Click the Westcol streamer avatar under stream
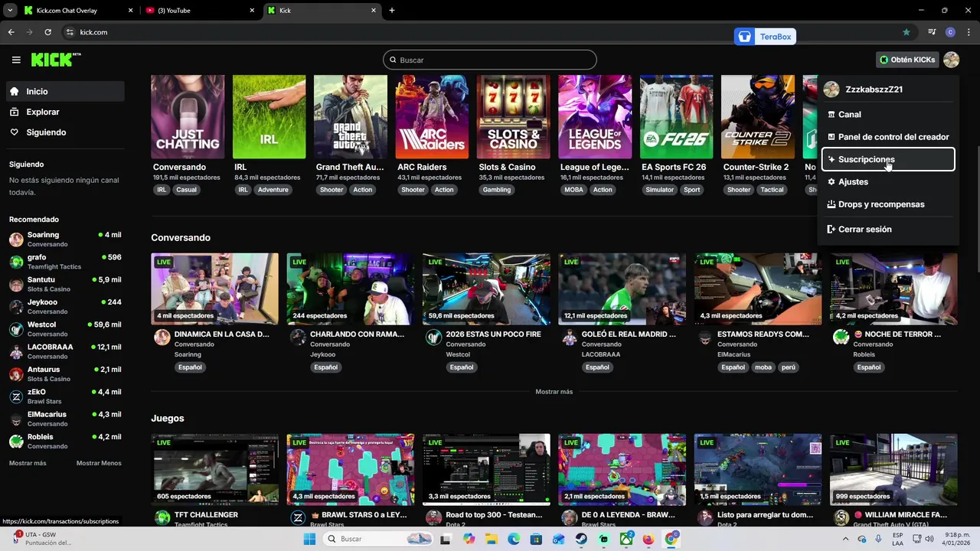Viewport: 980px width, 551px height. click(434, 337)
